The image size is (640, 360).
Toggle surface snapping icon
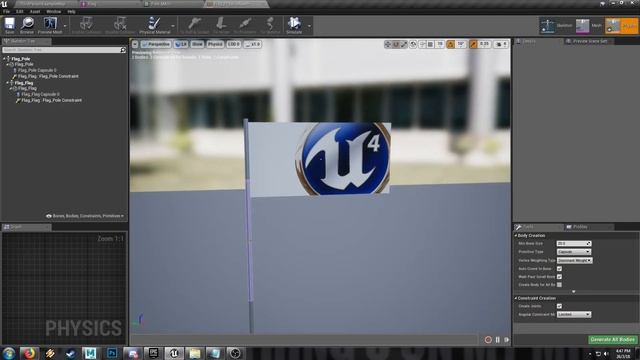point(422,44)
